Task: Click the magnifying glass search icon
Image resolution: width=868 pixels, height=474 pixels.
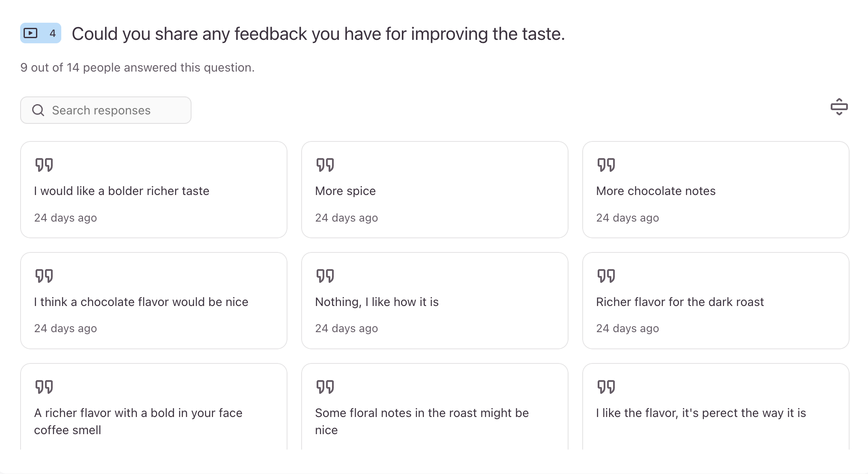Action: pos(38,110)
